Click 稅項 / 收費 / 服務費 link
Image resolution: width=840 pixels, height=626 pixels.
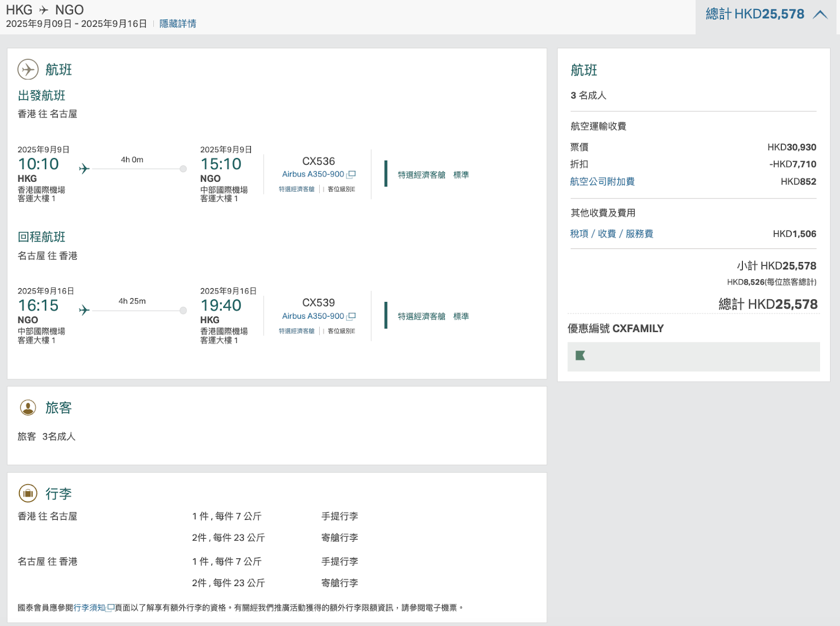pyautogui.click(x=612, y=234)
